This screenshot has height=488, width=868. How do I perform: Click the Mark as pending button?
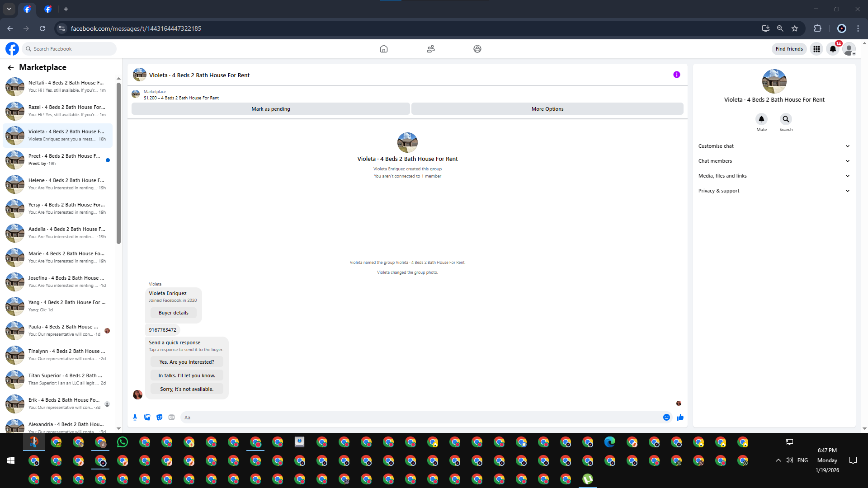[x=270, y=109]
